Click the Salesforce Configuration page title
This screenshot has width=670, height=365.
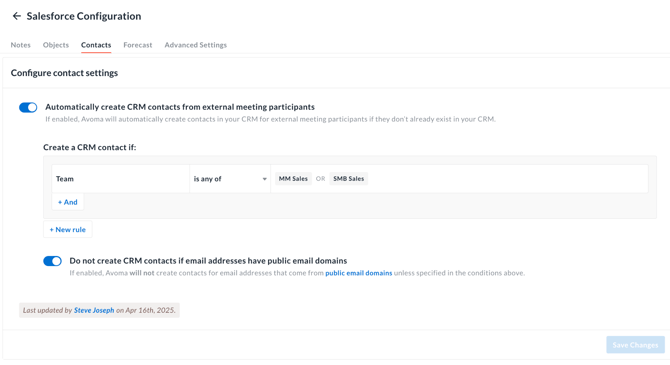tap(84, 16)
